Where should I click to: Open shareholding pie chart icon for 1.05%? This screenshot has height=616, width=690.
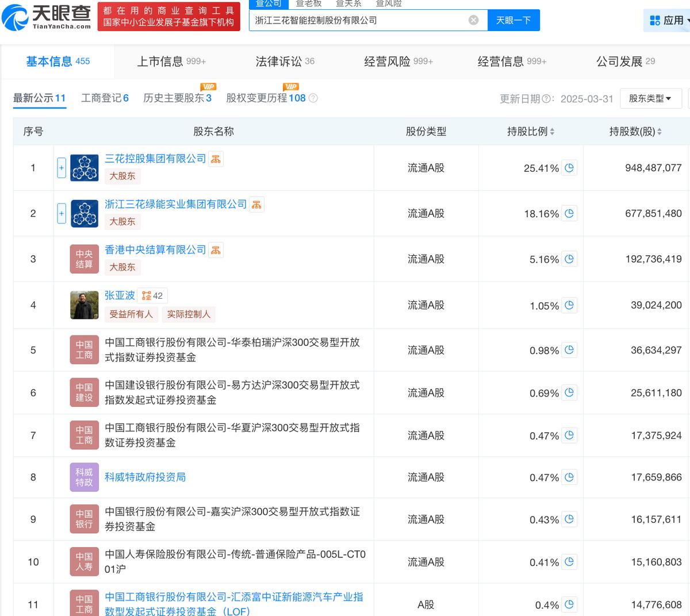pos(569,305)
